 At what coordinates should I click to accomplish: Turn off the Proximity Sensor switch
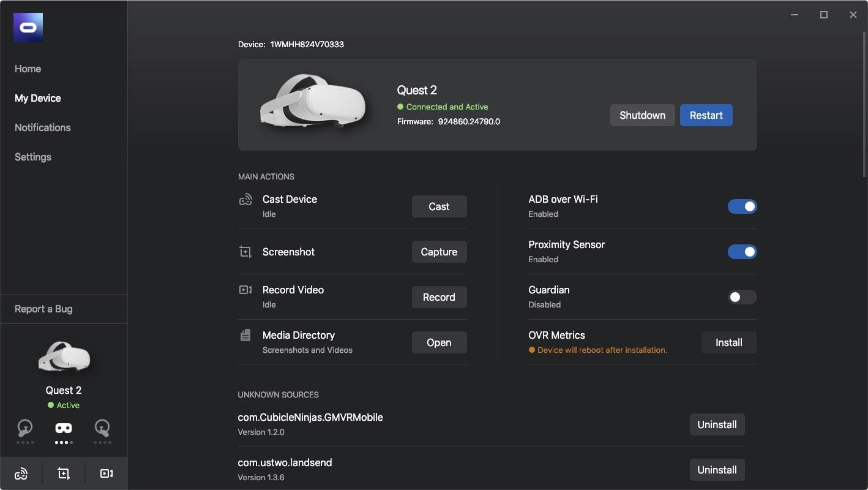(742, 252)
